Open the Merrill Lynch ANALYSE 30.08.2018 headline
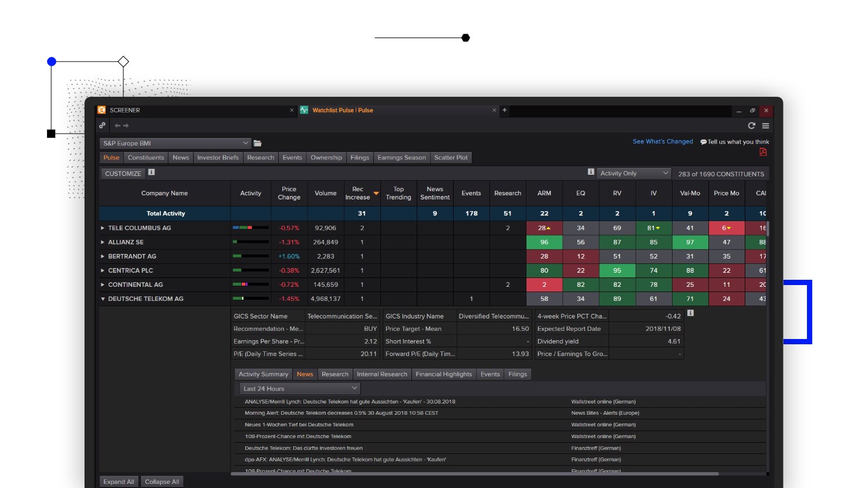The width and height of the screenshot is (868, 488). (x=350, y=402)
